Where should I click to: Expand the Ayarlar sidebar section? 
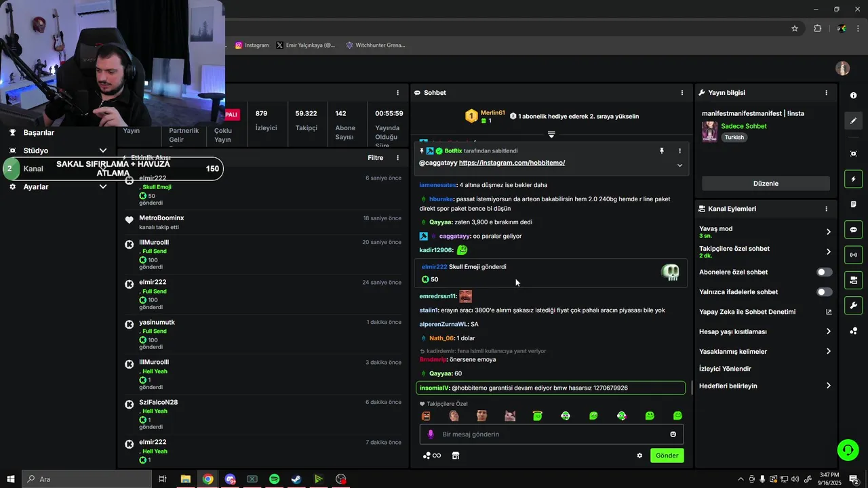103,186
